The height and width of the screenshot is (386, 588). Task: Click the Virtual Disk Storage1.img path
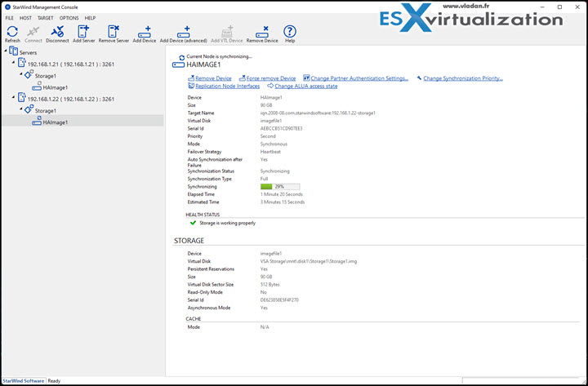coord(309,261)
